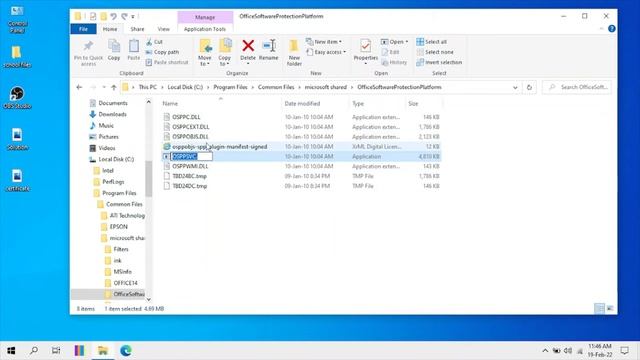
Task: Collapse the ribbon with the chevron
Action: pyautogui.click(x=601, y=29)
